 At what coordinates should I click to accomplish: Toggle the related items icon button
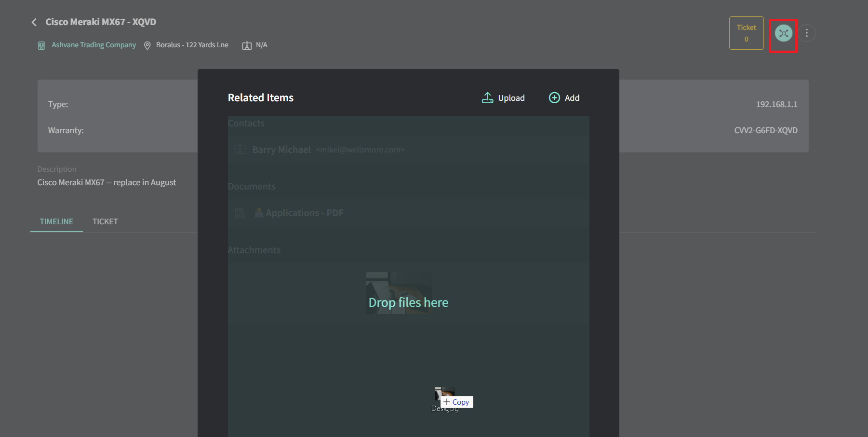(784, 33)
